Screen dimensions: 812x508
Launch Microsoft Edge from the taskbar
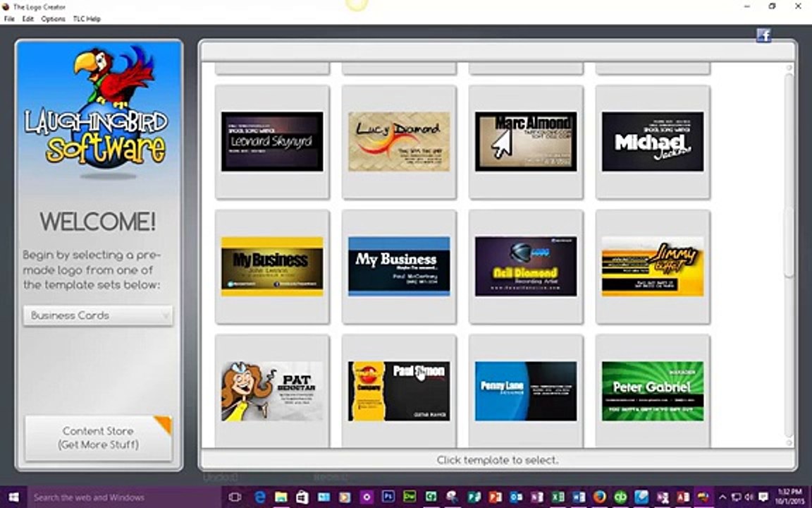click(260, 497)
